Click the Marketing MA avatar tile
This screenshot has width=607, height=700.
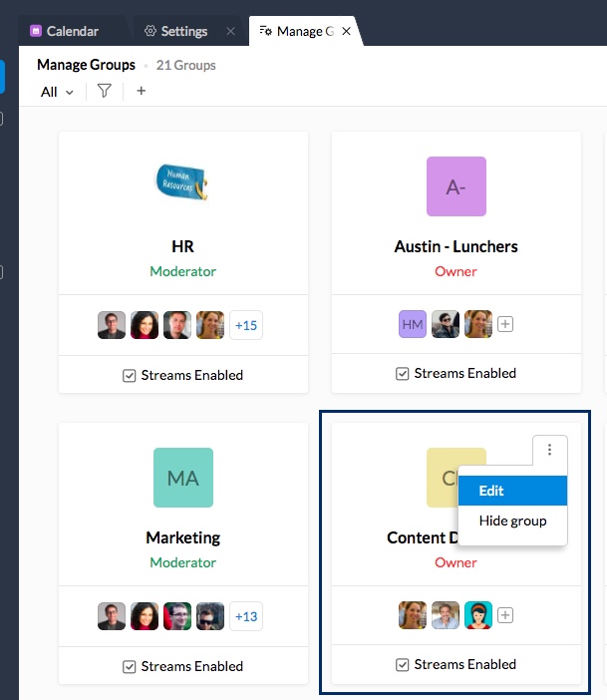pos(183,478)
